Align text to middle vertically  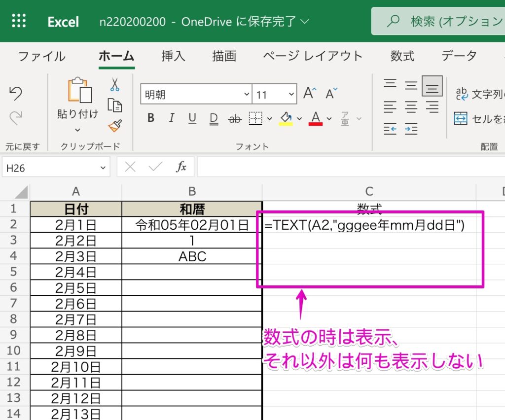click(x=411, y=85)
